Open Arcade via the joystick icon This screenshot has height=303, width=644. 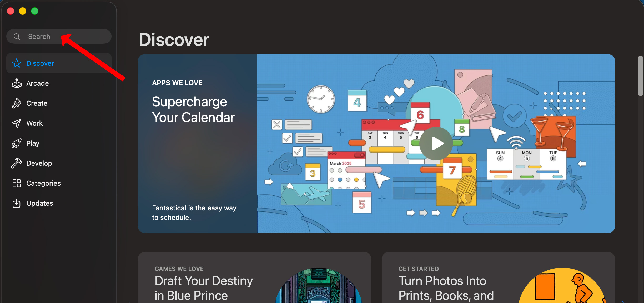coord(17,83)
